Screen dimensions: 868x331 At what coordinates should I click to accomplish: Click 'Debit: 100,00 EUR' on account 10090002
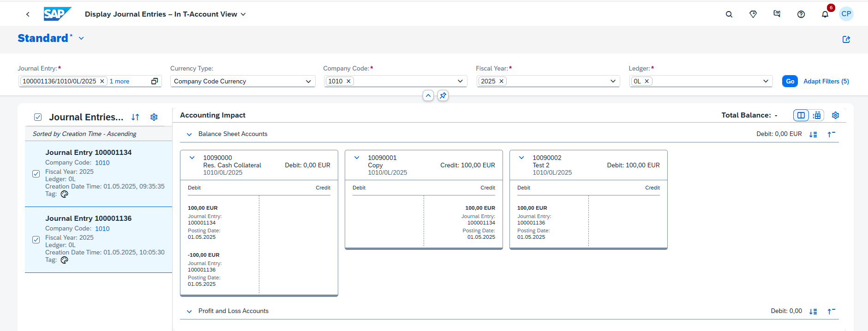[633, 165]
